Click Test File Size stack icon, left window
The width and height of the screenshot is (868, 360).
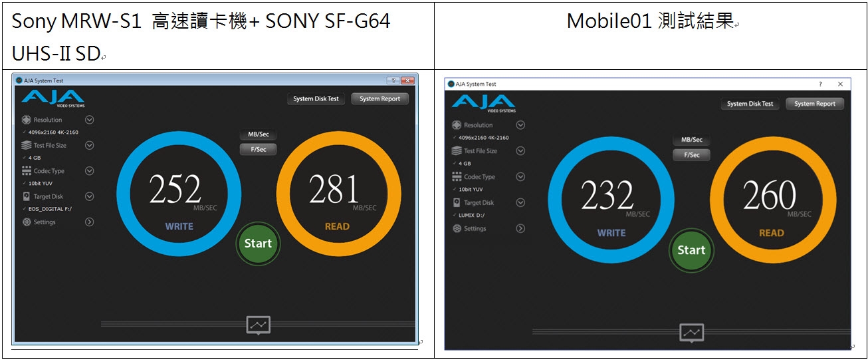(26, 145)
